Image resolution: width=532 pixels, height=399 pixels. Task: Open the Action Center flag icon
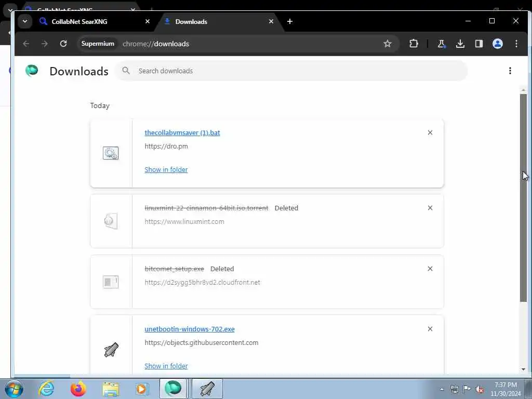[x=467, y=389]
